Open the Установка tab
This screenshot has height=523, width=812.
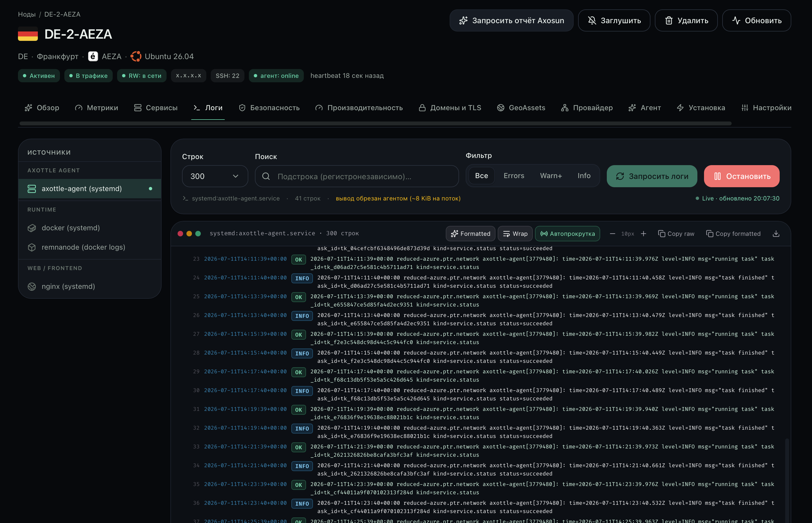(701, 108)
